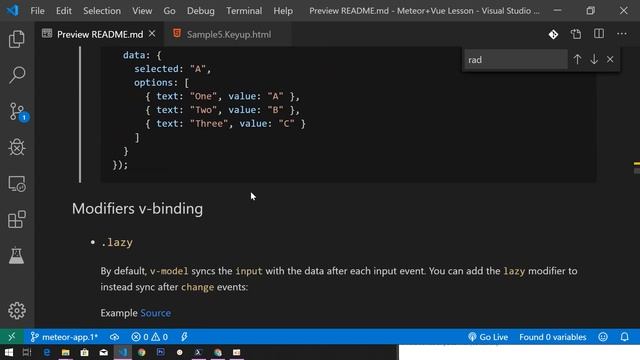Screen dimensions: 640x360
Task: Open the Search view in activity bar
Action: click(x=17, y=75)
